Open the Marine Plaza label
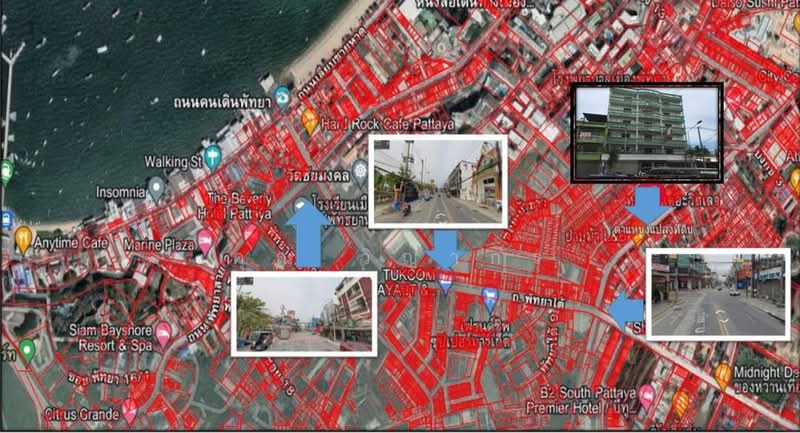800x433 pixels. click(x=159, y=245)
